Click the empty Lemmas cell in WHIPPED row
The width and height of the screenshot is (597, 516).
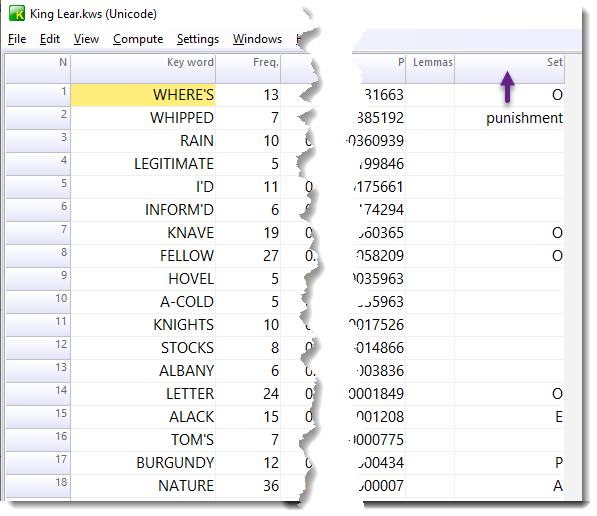pos(430,118)
